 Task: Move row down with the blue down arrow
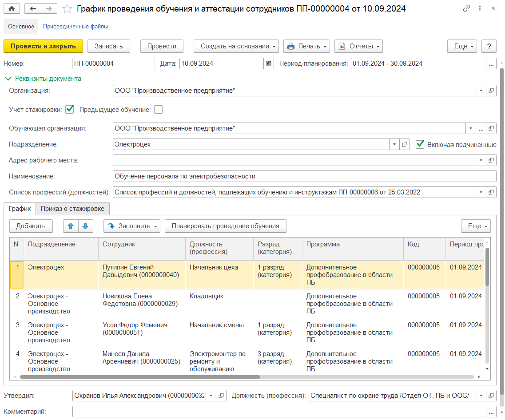coord(86,226)
